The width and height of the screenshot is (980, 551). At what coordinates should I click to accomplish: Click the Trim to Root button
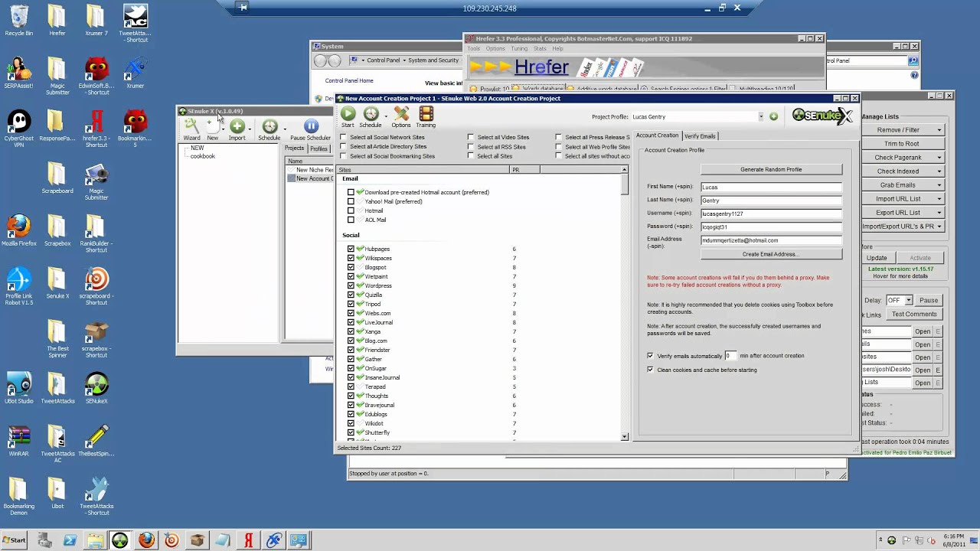[902, 144]
